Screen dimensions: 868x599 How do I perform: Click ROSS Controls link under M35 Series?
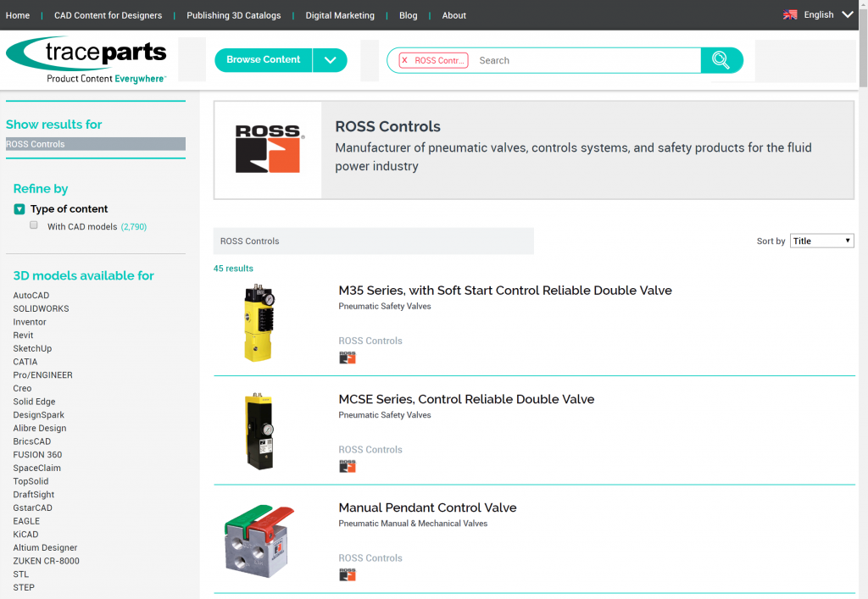coord(370,341)
